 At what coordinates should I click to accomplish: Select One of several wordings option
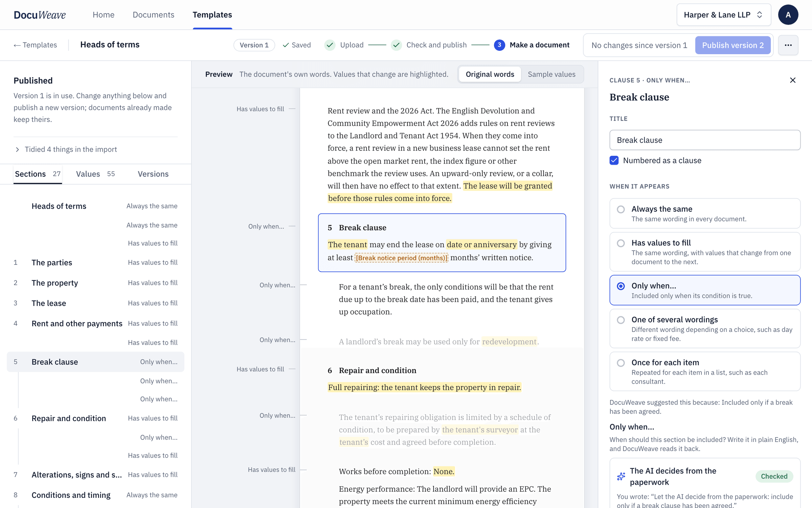pos(705,329)
